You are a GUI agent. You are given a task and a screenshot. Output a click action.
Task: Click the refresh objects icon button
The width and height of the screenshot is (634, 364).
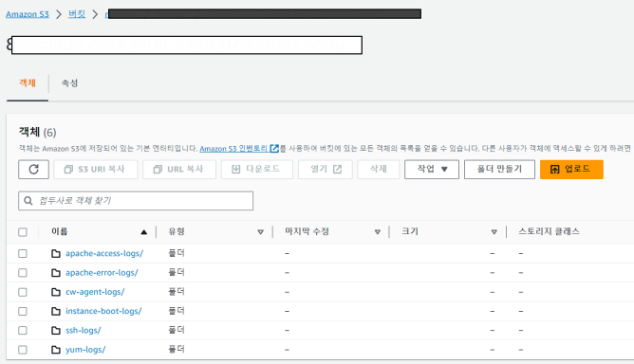point(33,170)
